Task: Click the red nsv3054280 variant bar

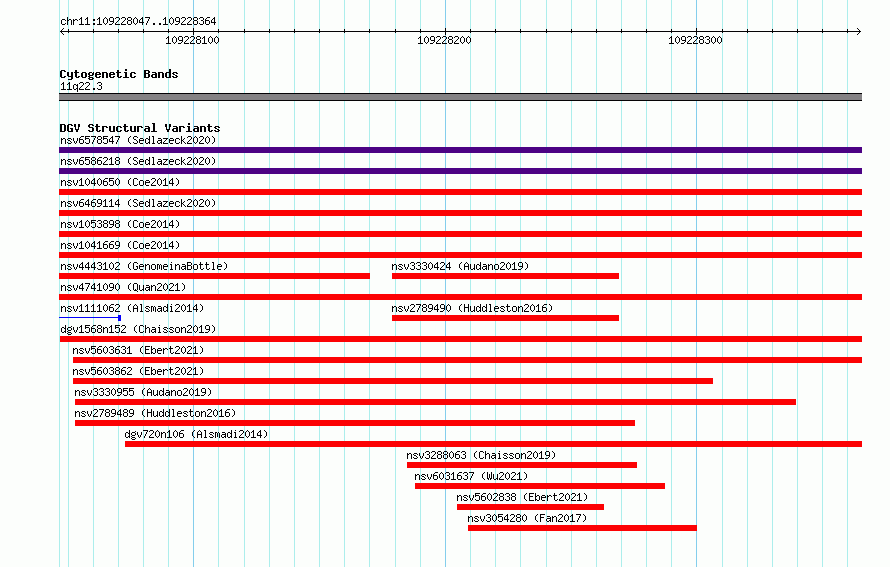Action: point(582,528)
